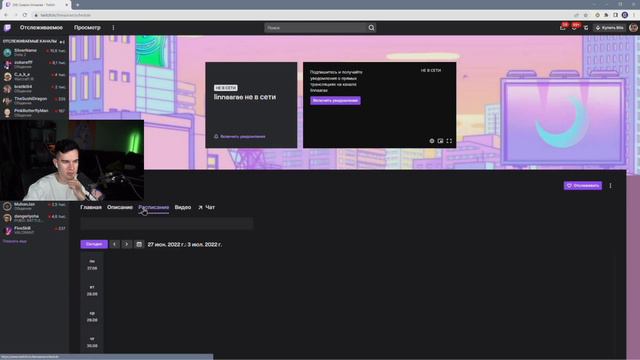Click the notification link in the offline card
Image resolution: width=640 pixels, height=360 pixels.
pos(240,136)
